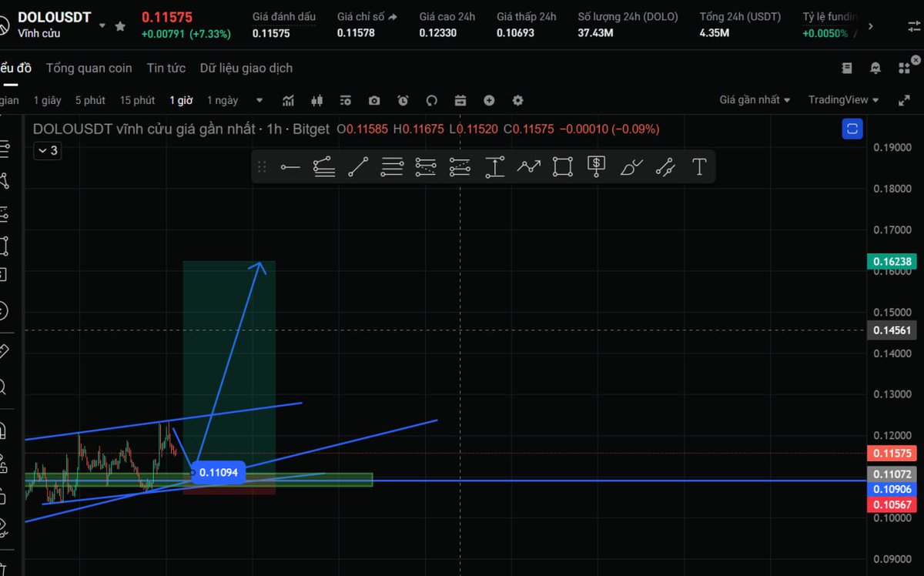The width and height of the screenshot is (924, 576).
Task: Open the chart display settings icon
Action: (x=345, y=100)
